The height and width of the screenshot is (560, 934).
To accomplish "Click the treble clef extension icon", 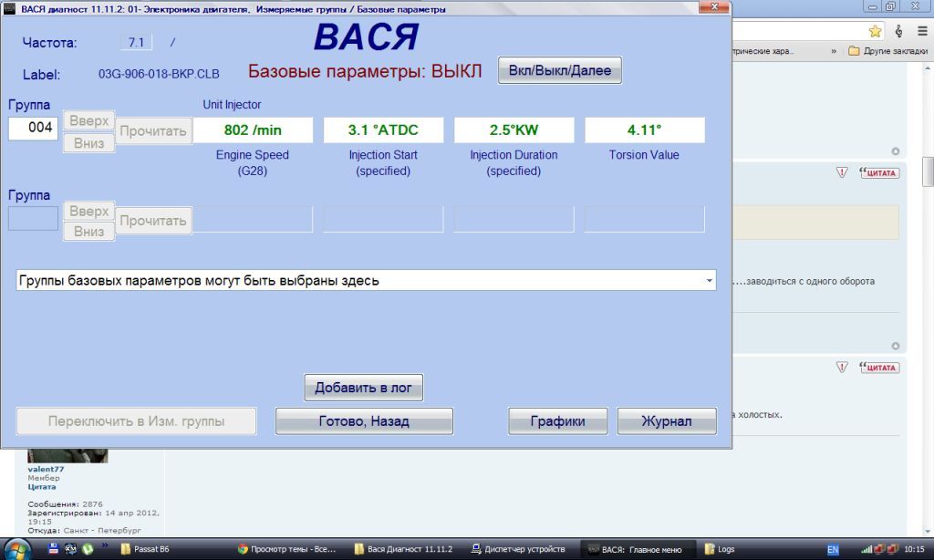I will coord(898,31).
